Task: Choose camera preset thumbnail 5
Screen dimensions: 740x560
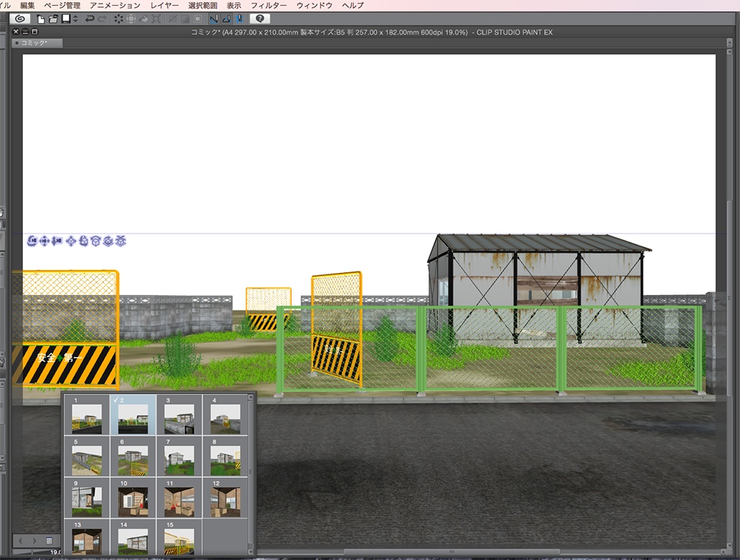Action: coord(87,456)
